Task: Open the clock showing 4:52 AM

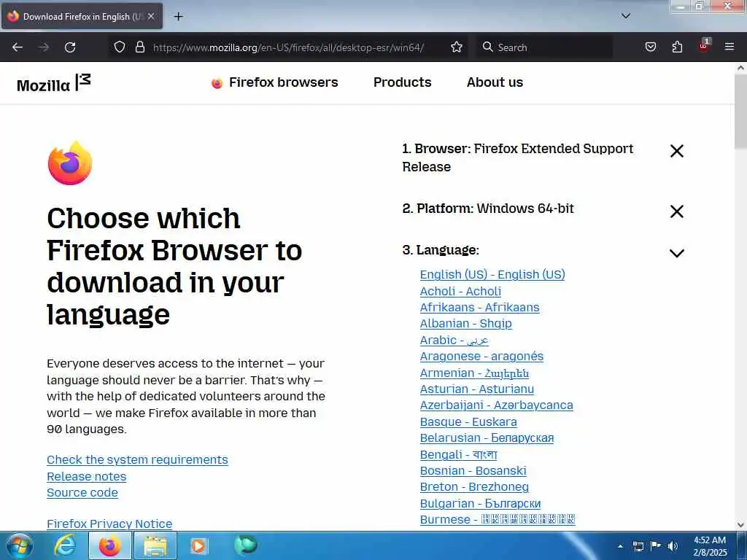Action: pyautogui.click(x=710, y=546)
